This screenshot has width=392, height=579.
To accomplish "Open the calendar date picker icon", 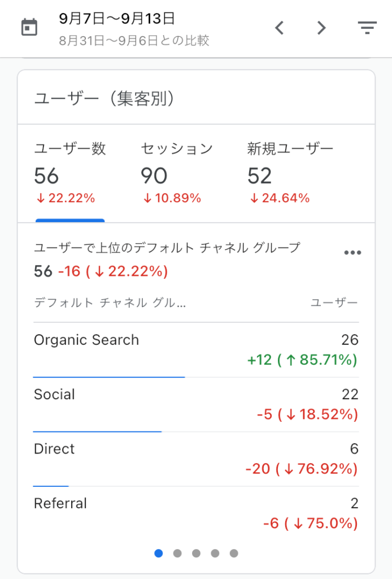I will [29, 27].
